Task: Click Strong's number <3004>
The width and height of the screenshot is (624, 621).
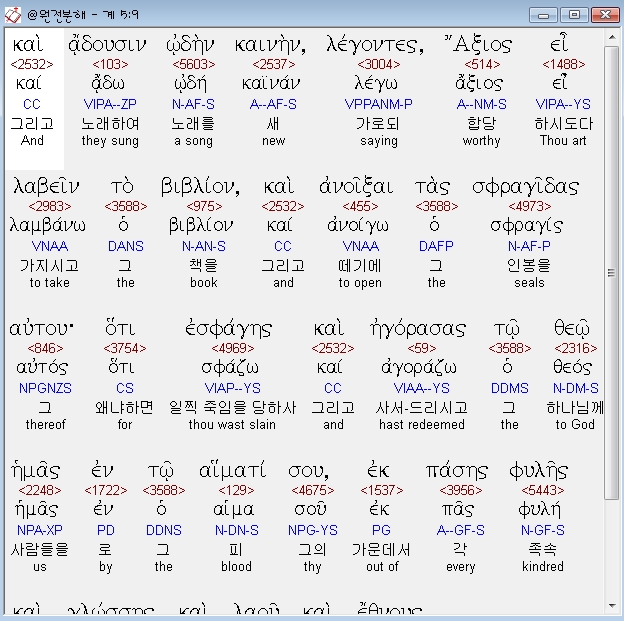Action: coord(379,64)
